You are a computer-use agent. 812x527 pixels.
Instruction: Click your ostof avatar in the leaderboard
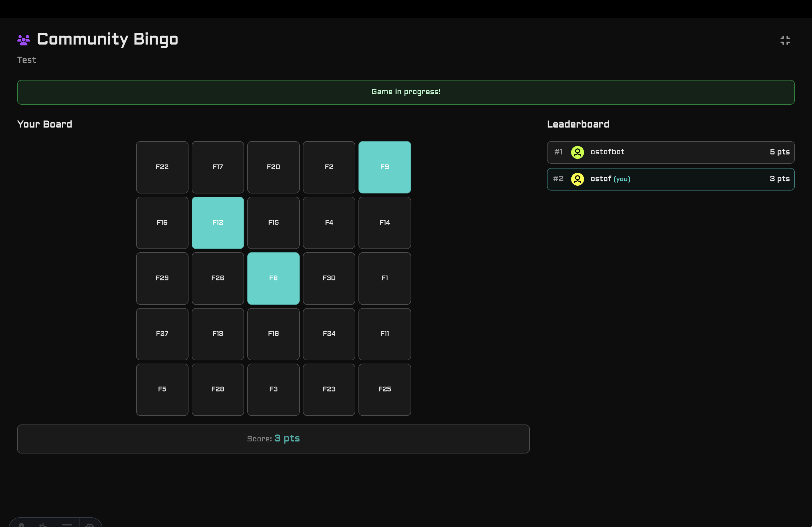coord(577,179)
